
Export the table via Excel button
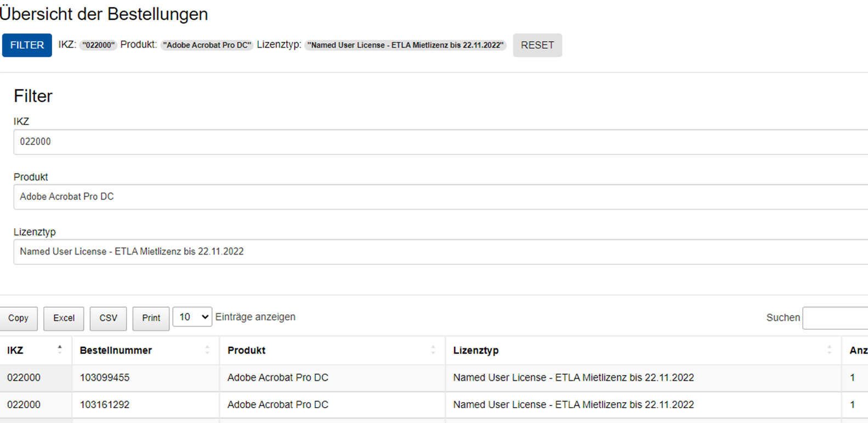click(64, 318)
